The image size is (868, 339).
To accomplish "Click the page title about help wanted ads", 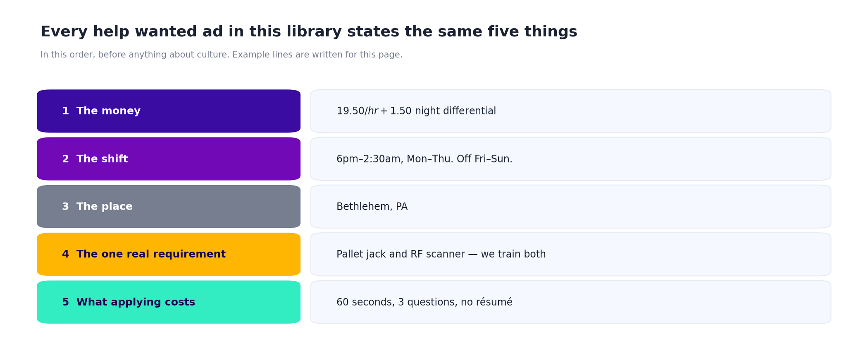I will pos(309,32).
